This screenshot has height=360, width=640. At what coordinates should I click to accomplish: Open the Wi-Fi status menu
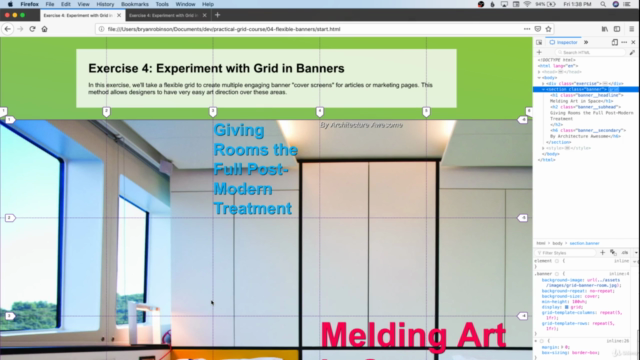click(527, 4)
